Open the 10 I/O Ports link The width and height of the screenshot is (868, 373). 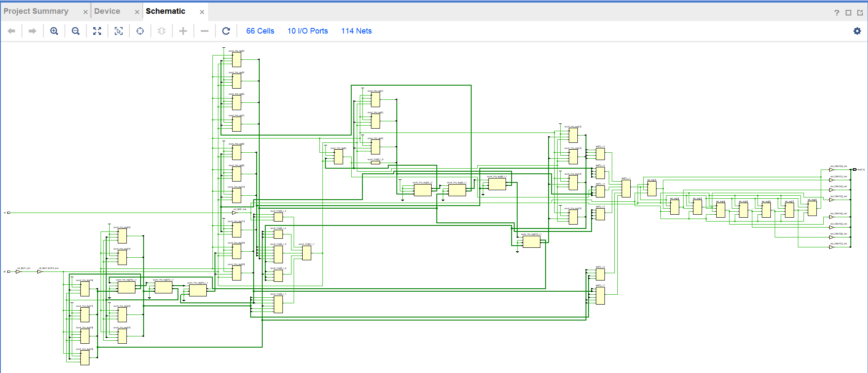tap(307, 31)
